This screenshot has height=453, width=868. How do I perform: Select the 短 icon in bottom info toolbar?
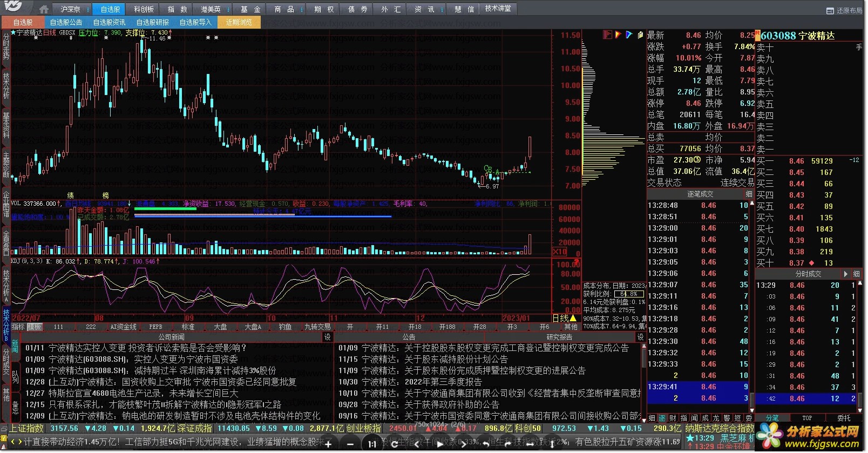738,418
